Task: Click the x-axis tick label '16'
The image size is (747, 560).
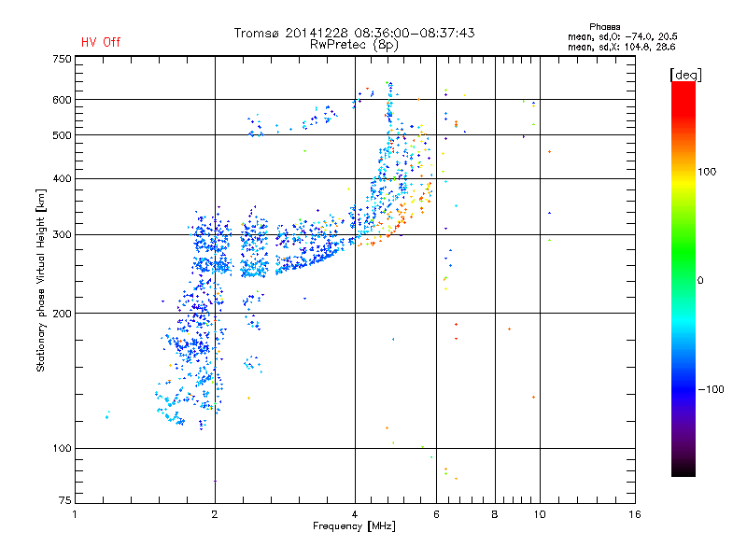Action: click(x=635, y=514)
